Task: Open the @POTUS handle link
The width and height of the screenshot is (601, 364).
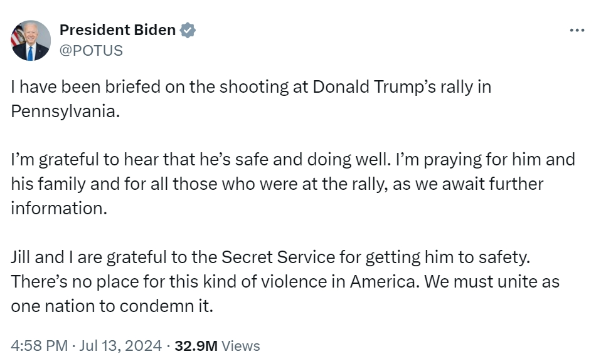Action: [91, 51]
